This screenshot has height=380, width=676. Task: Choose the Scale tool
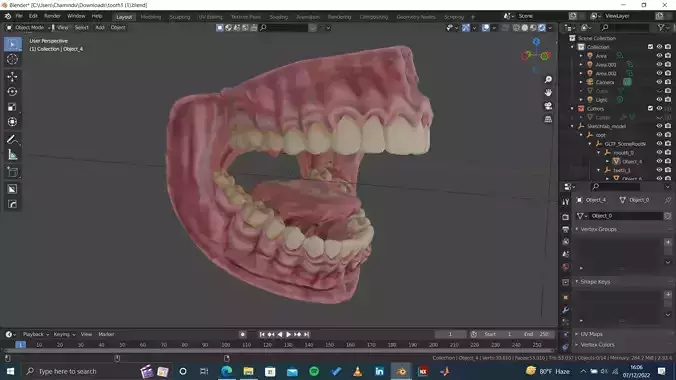tap(12, 107)
